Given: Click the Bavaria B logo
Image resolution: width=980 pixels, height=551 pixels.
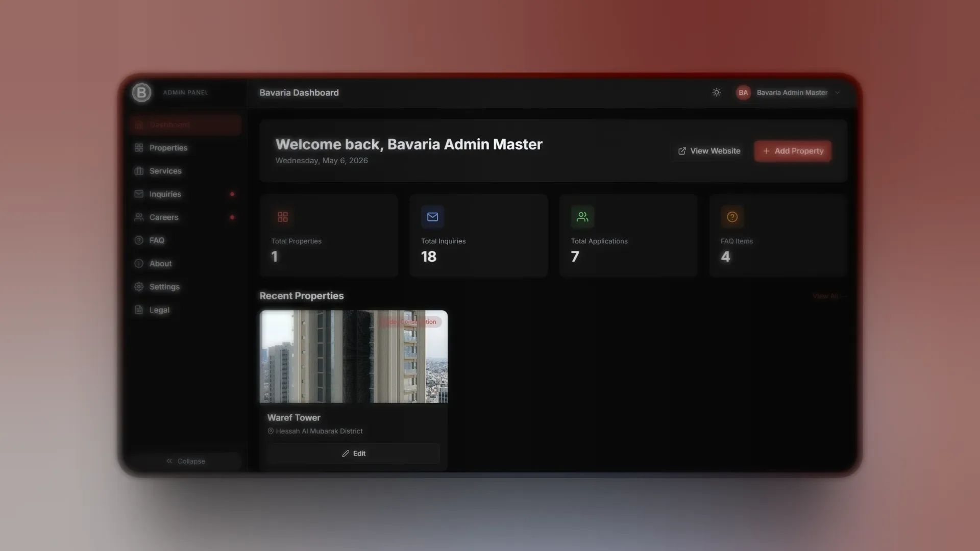Looking at the screenshot, I should click(141, 92).
